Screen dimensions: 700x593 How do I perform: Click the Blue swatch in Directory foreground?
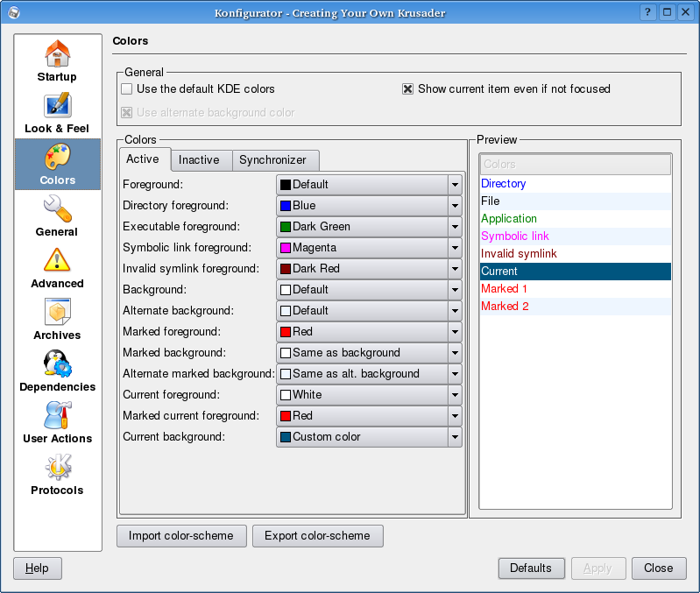coord(286,206)
